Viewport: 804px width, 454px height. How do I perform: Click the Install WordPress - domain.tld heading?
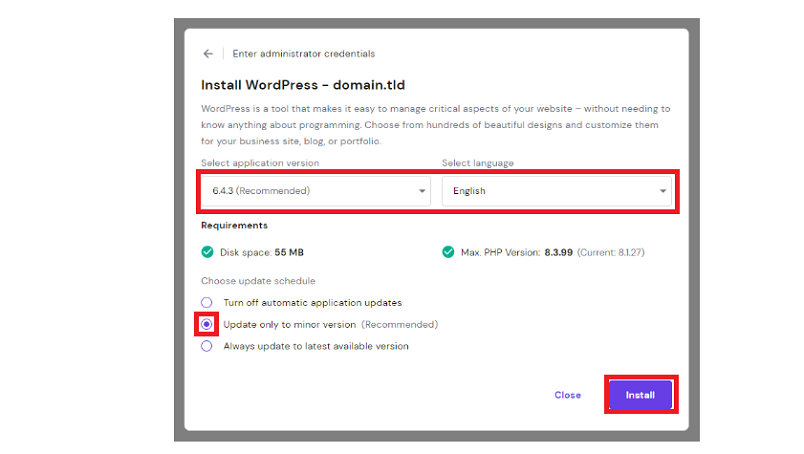303,85
